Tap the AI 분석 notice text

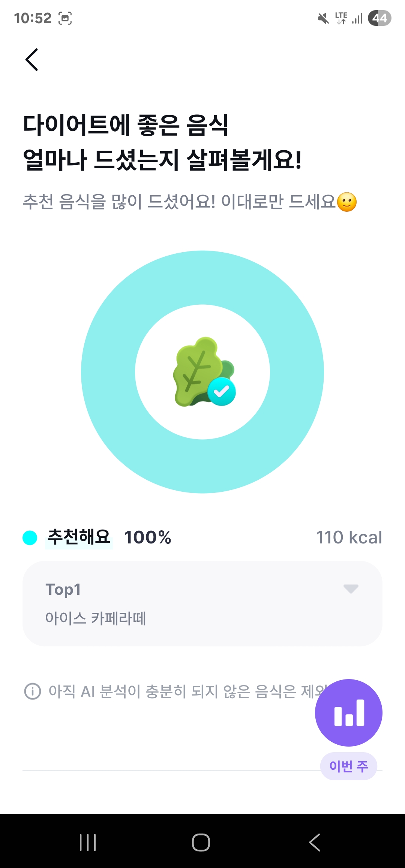[x=180, y=691]
